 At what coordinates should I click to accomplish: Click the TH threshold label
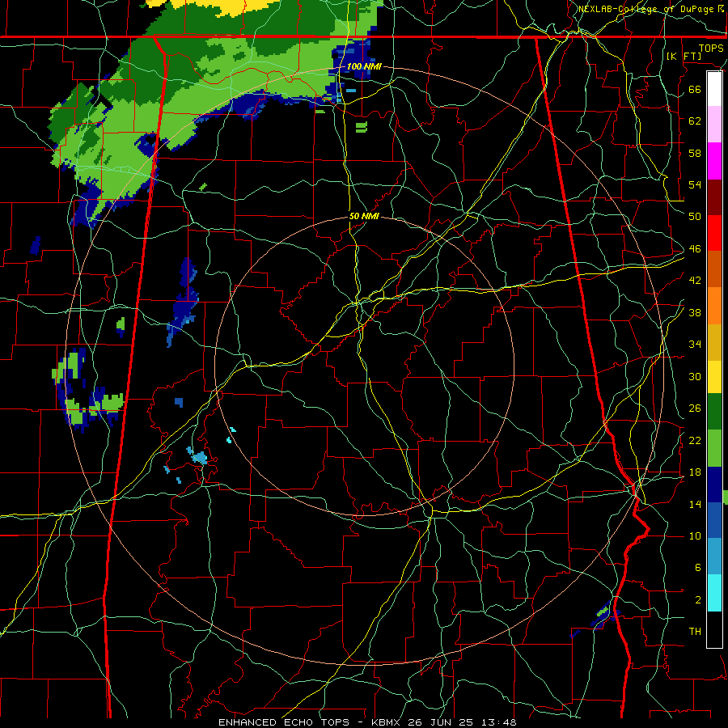tap(695, 631)
